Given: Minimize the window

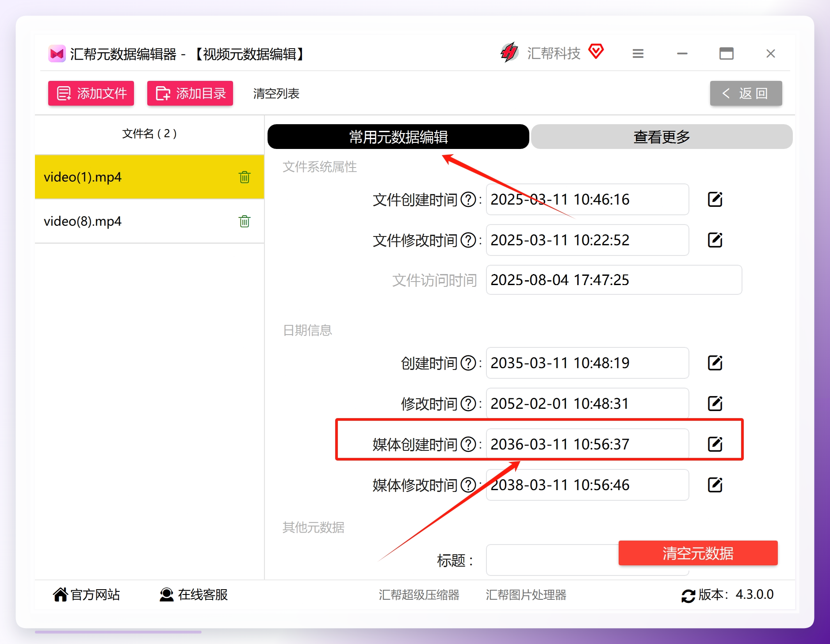Looking at the screenshot, I should click(682, 53).
